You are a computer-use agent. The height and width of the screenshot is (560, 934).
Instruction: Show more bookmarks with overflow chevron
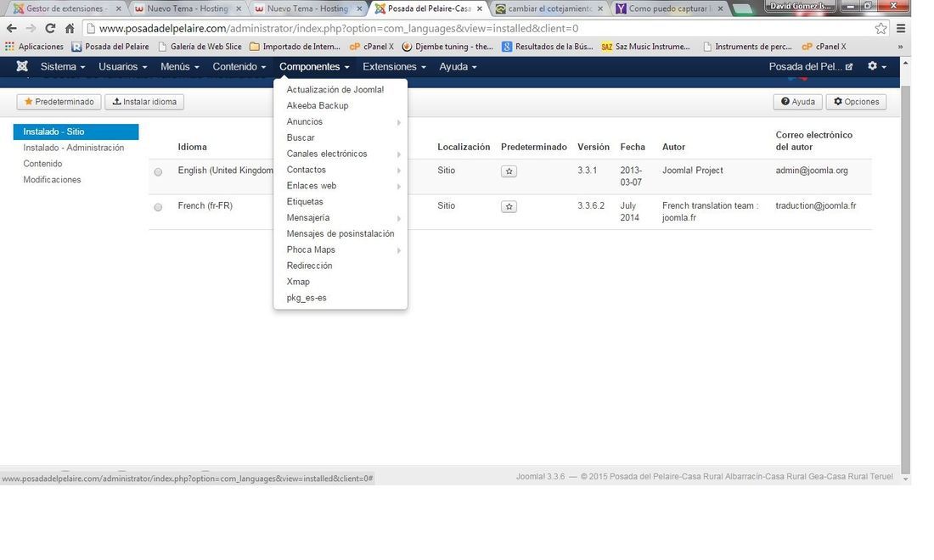900,47
